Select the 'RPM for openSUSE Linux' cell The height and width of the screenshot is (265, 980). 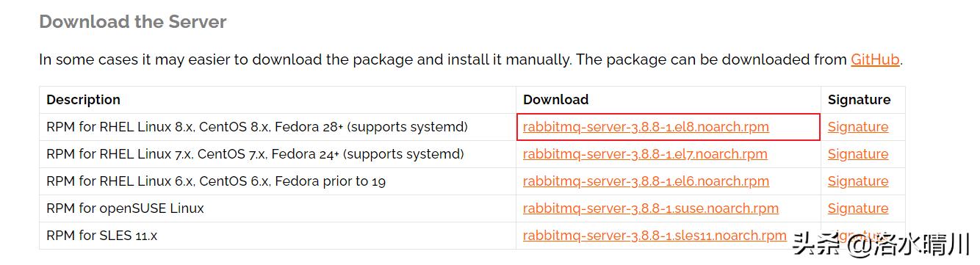278,208
